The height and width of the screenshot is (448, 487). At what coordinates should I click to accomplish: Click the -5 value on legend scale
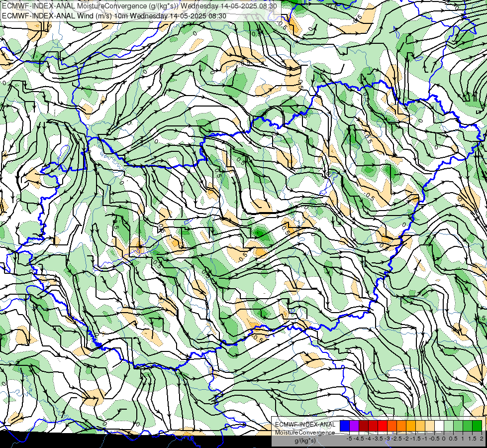pos(349,439)
